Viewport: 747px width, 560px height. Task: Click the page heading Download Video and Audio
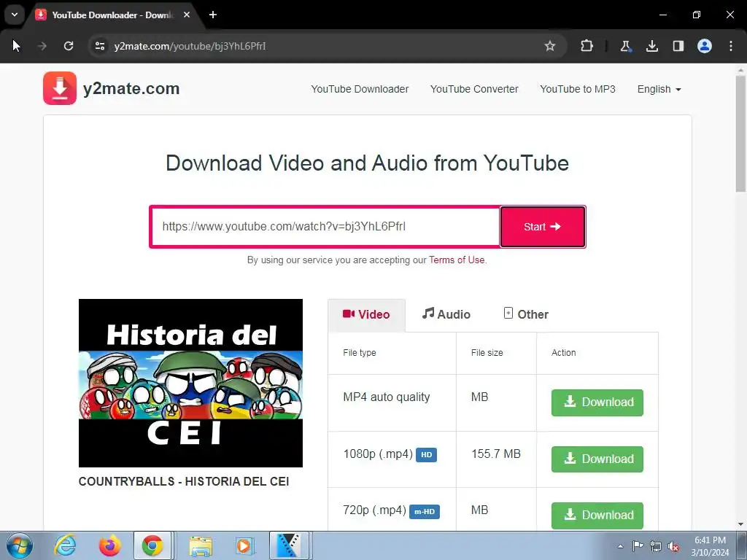pyautogui.click(x=368, y=163)
